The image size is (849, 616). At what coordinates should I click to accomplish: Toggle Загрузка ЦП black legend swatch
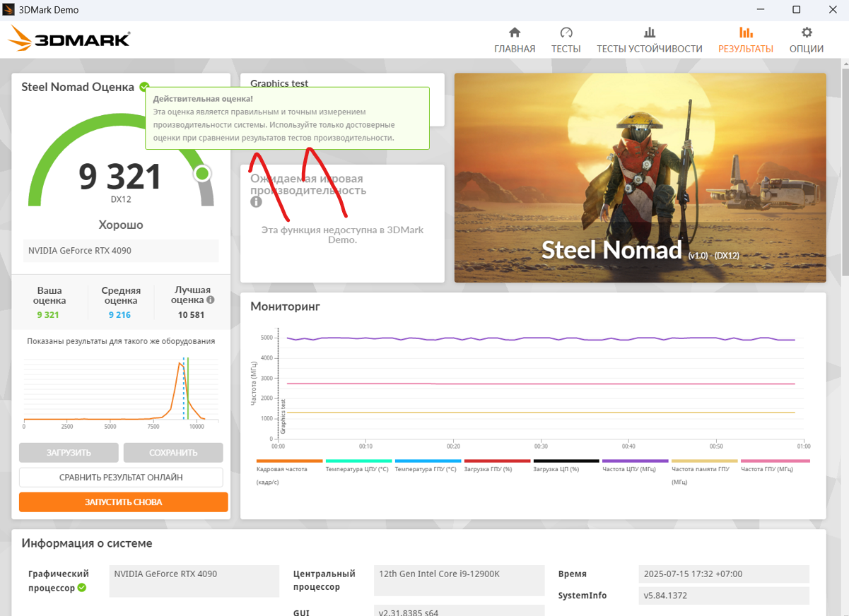[x=566, y=461]
